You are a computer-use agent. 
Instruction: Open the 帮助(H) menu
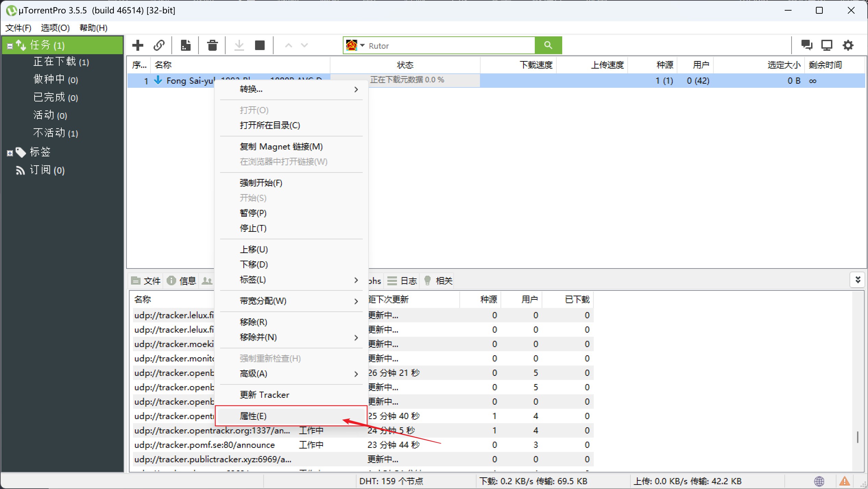(94, 28)
